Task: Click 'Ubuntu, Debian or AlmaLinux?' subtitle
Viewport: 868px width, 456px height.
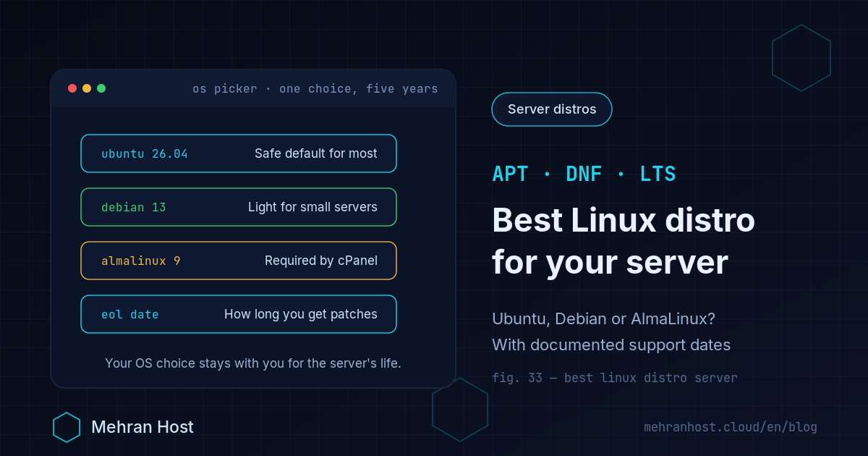Action: pyautogui.click(x=603, y=318)
